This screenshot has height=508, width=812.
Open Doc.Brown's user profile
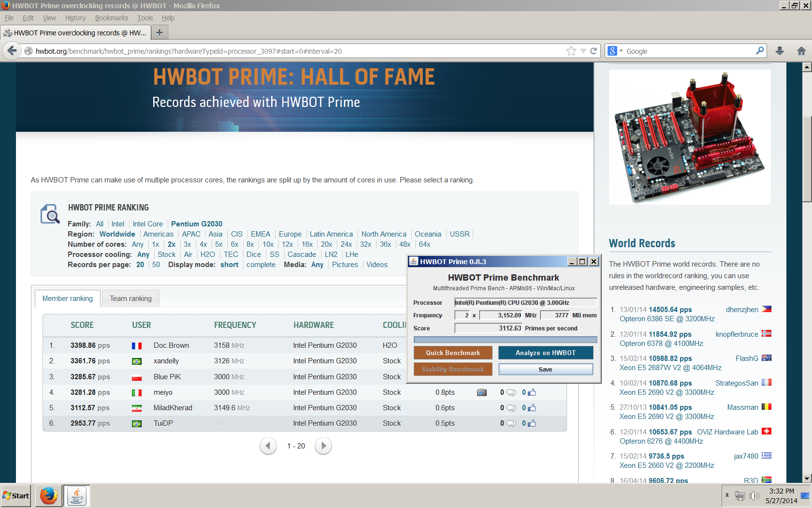[171, 345]
